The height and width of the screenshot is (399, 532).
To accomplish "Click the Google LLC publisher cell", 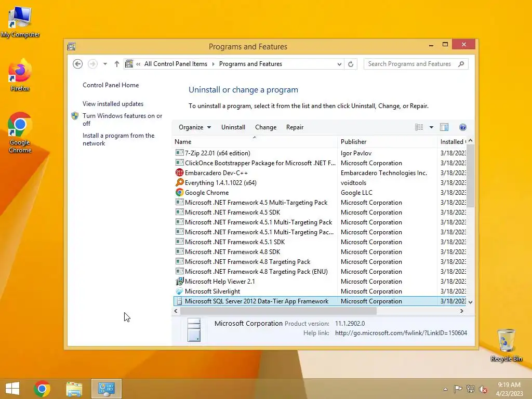I will 356,193.
